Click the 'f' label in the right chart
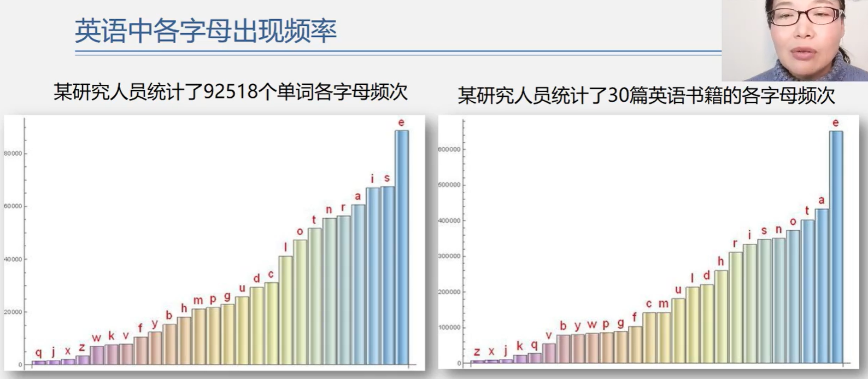The image size is (868, 379). tap(635, 317)
